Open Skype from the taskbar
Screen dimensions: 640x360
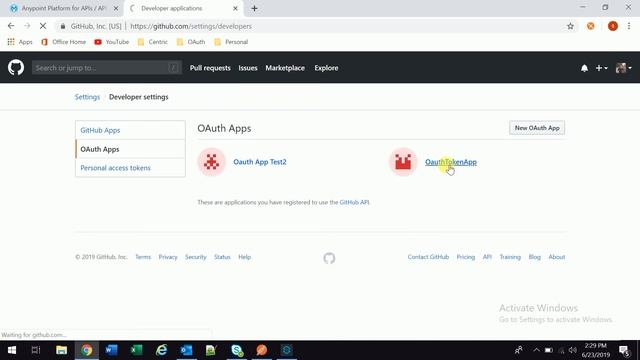coord(237,350)
